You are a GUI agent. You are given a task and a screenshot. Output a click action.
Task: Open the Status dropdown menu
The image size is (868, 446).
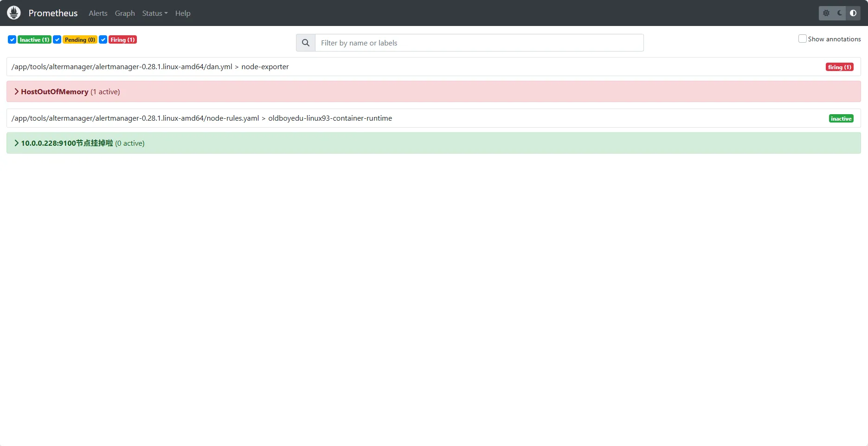tap(154, 13)
